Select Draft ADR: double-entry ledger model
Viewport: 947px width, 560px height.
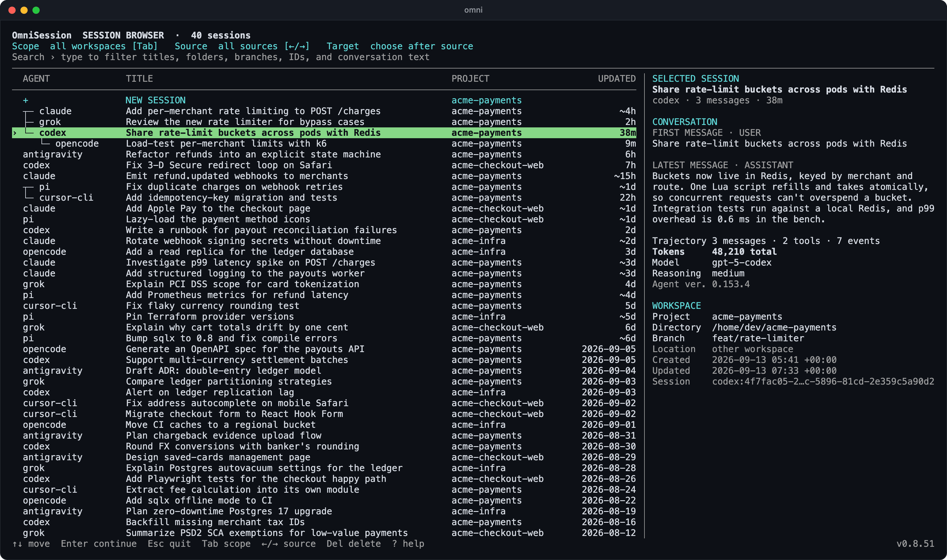[x=324, y=371]
